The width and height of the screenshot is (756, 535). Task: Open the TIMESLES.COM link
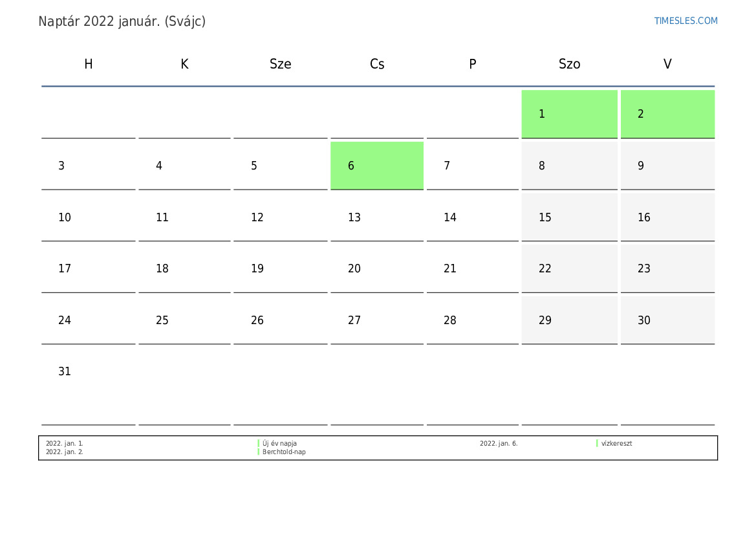click(686, 21)
